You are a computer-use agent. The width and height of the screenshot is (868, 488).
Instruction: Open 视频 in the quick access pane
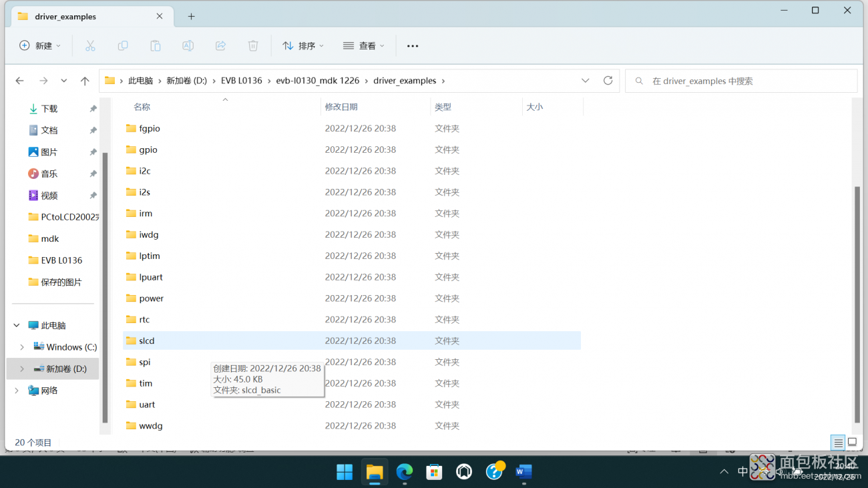pos(49,196)
